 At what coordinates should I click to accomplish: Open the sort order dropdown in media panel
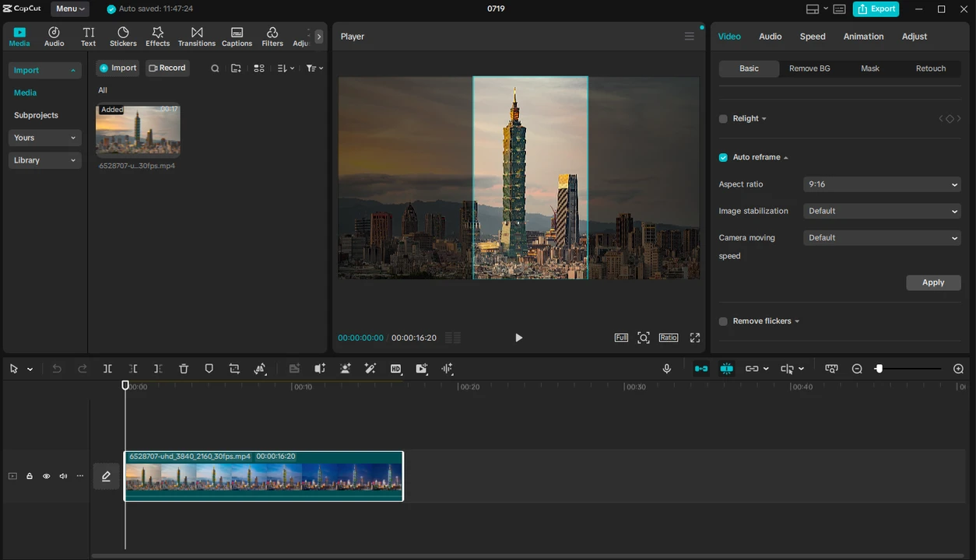[286, 68]
